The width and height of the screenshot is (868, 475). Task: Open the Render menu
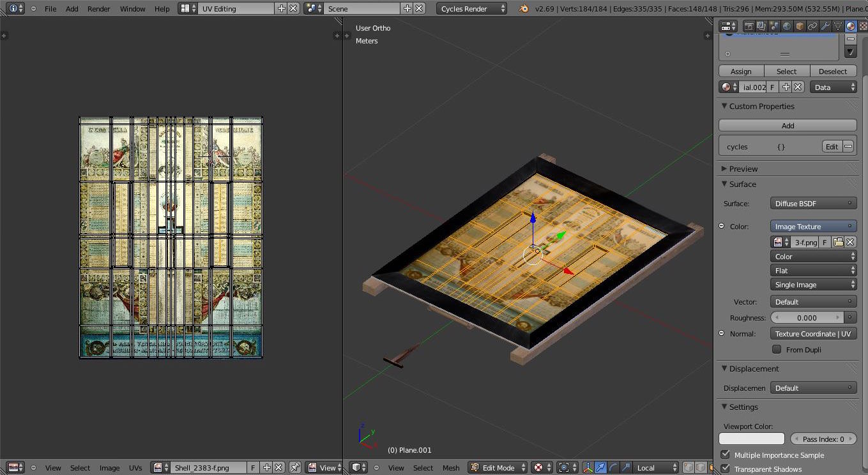pos(98,9)
